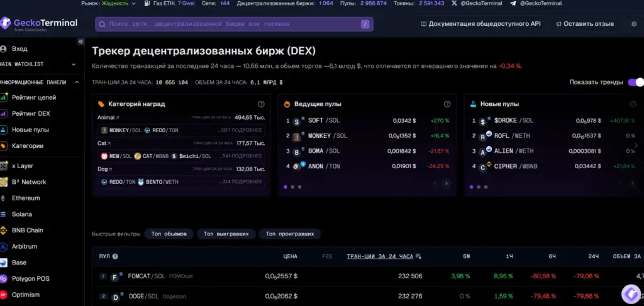Go to next page of Ведущие пулы
Image resolution: width=644 pixels, height=306 pixels.
pyautogui.click(x=447, y=183)
